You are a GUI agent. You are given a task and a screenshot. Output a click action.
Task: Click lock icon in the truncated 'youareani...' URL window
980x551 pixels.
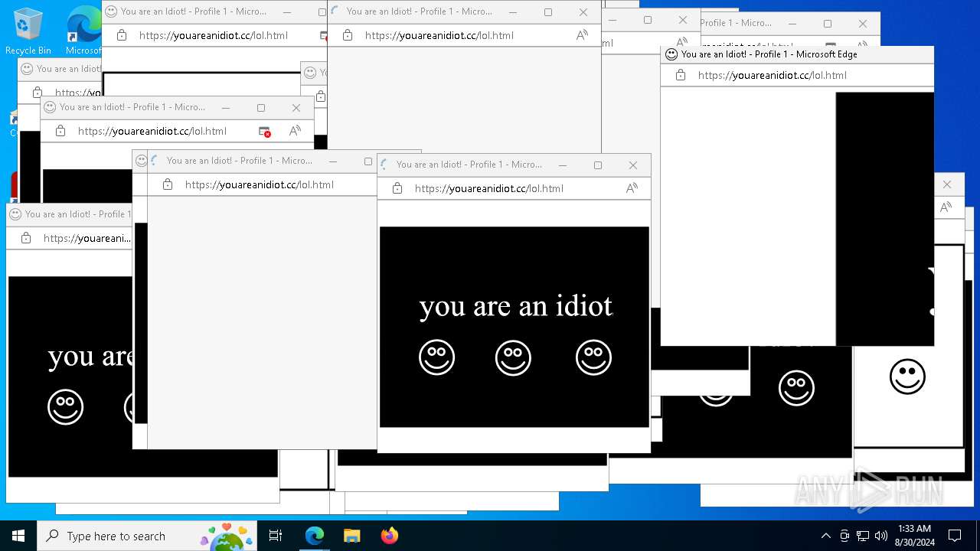pyautogui.click(x=25, y=238)
